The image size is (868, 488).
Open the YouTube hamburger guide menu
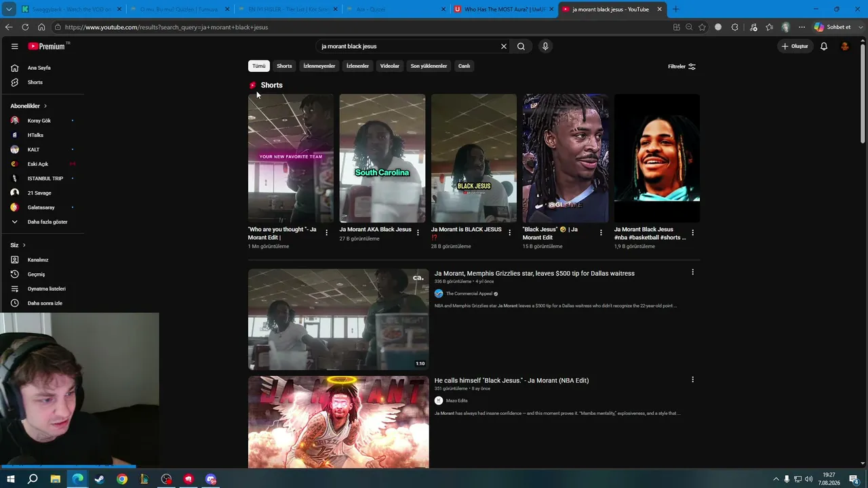tap(14, 46)
